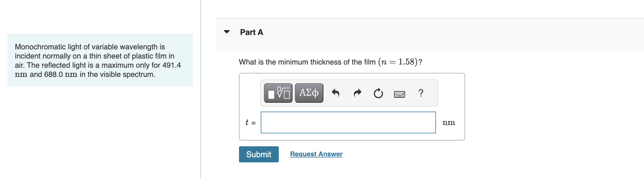Click the nm unit label beside answer box

click(x=449, y=122)
